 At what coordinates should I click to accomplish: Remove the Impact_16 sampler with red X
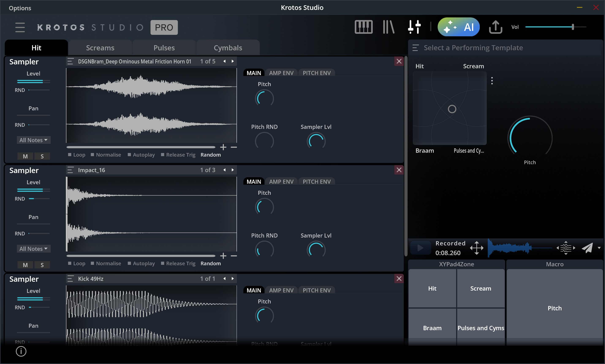coord(399,170)
